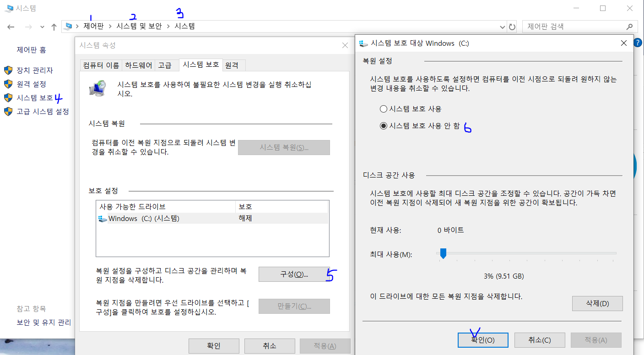The image size is (644, 355).
Task: Open 시스템 보호 in sidebar
Action: 35,97
